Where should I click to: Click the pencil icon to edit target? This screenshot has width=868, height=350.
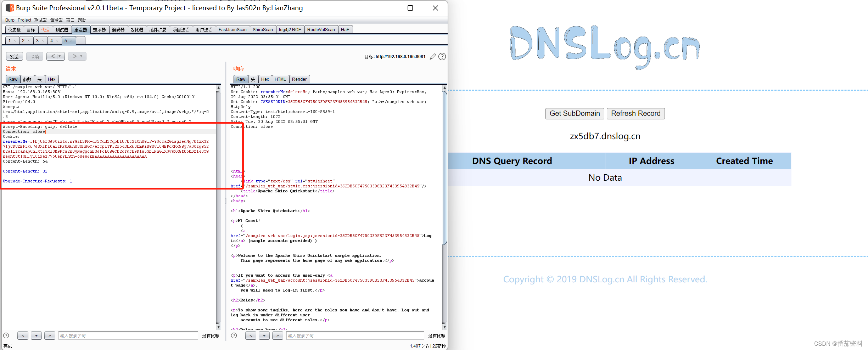pyautogui.click(x=433, y=57)
